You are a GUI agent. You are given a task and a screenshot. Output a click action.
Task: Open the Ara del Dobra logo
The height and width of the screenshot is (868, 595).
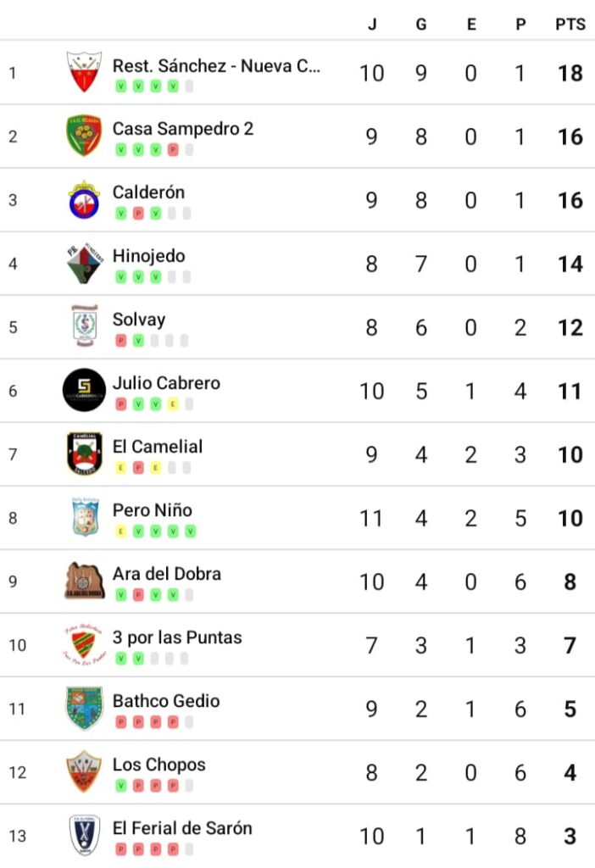click(84, 581)
